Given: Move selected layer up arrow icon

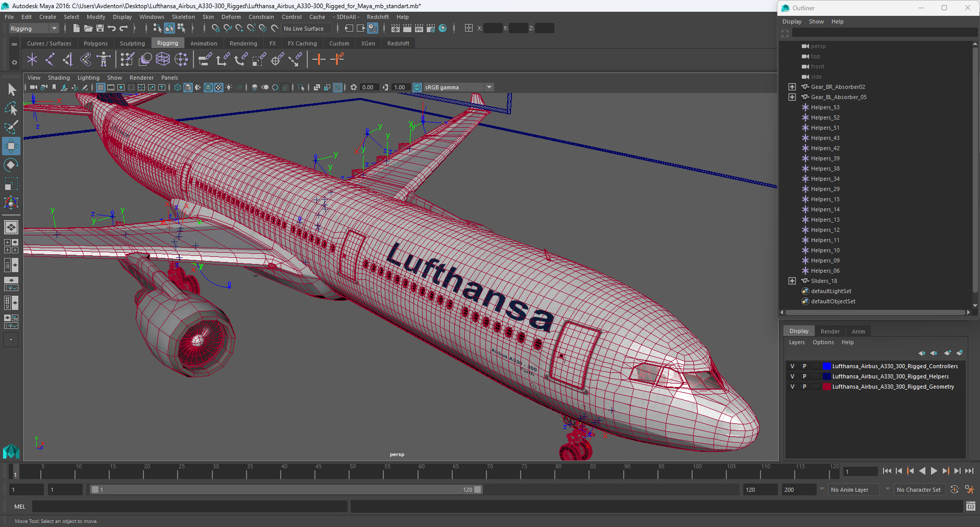Looking at the screenshot, I should pyautogui.click(x=922, y=353).
